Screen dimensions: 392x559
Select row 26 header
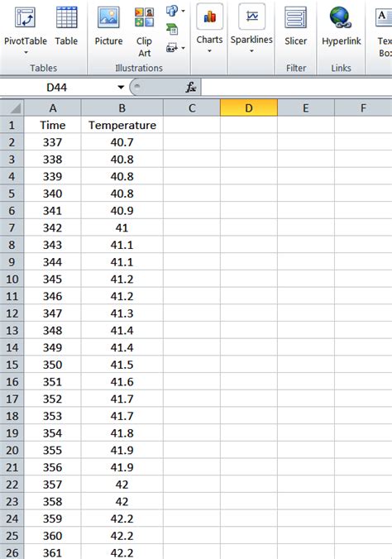click(12, 553)
